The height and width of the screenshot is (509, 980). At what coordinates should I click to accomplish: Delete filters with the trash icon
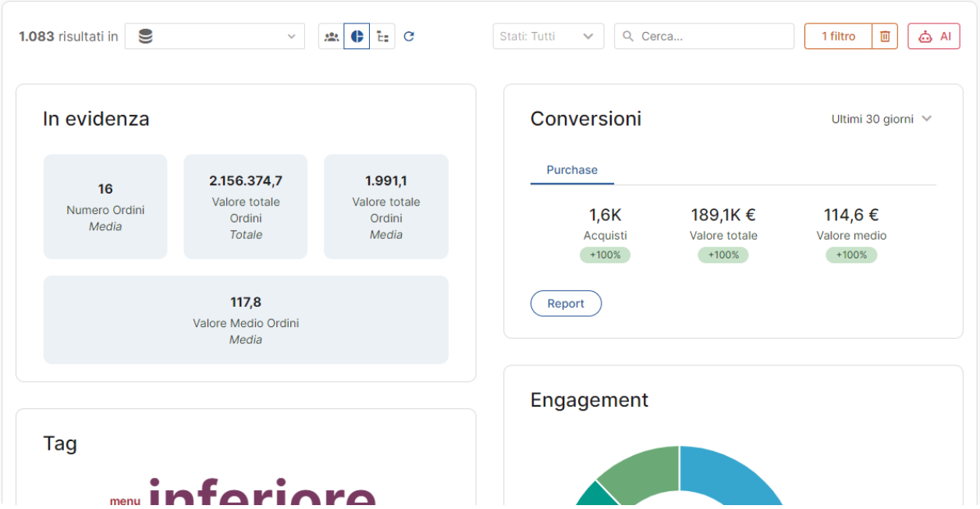pyautogui.click(x=885, y=37)
